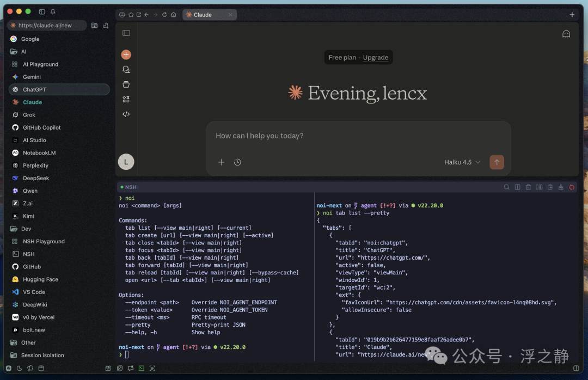Open page in external browser icon

point(139,15)
